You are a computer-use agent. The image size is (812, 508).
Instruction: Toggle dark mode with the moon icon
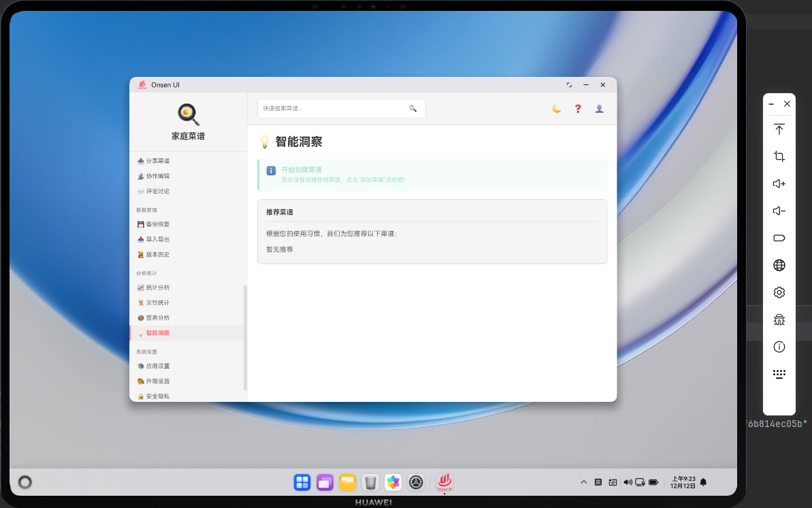[x=556, y=109]
